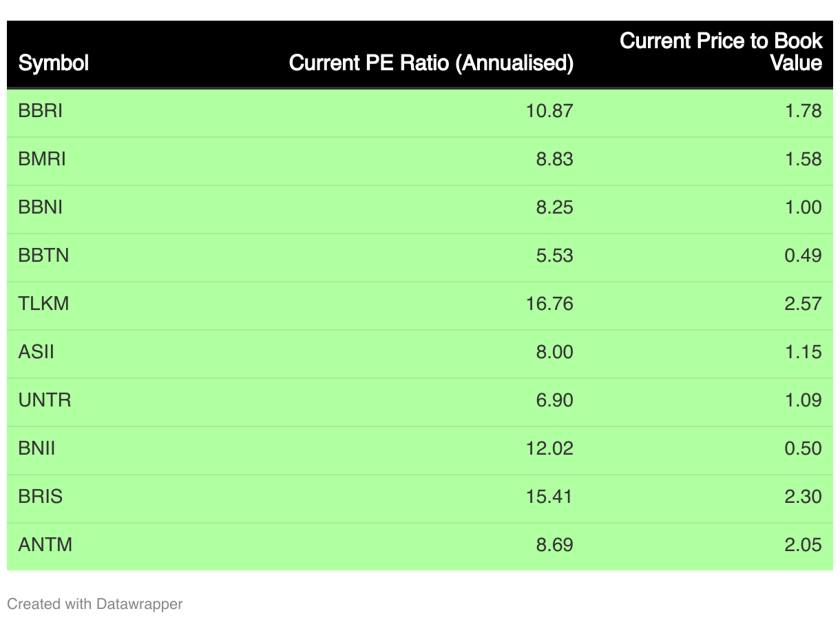This screenshot has height=620, width=840.
Task: Click the Current PE Ratio (Annualised) header
Action: [431, 63]
